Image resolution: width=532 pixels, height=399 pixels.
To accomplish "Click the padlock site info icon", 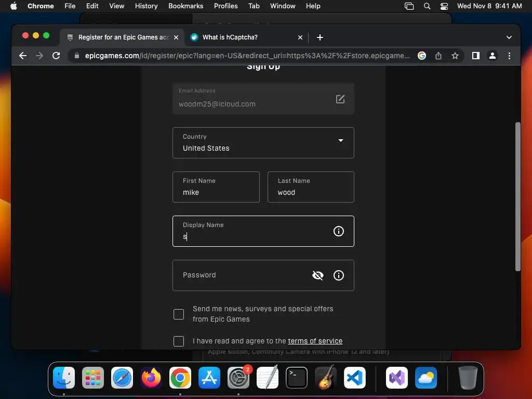I will [77, 56].
